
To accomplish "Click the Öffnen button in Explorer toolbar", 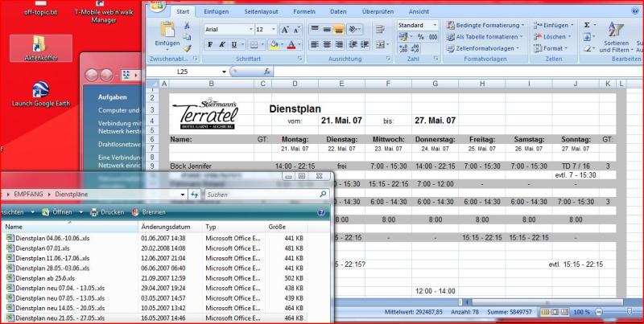I will [x=56, y=212].
